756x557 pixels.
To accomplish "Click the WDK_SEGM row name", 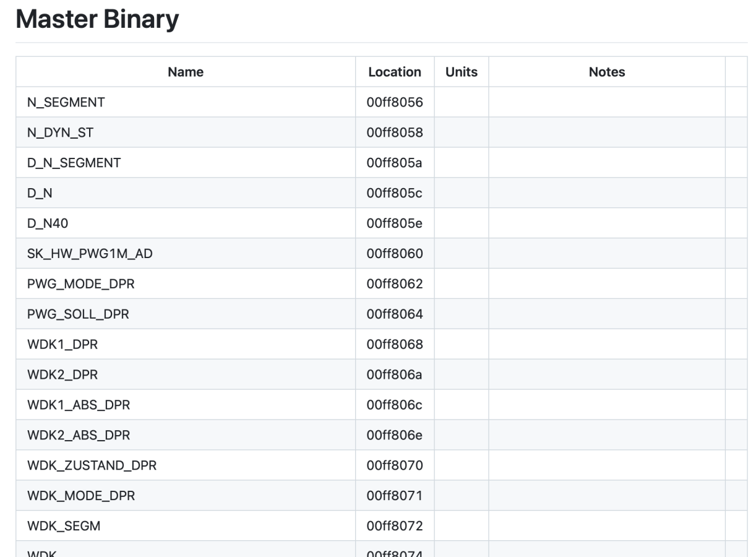I will pyautogui.click(x=64, y=526).
